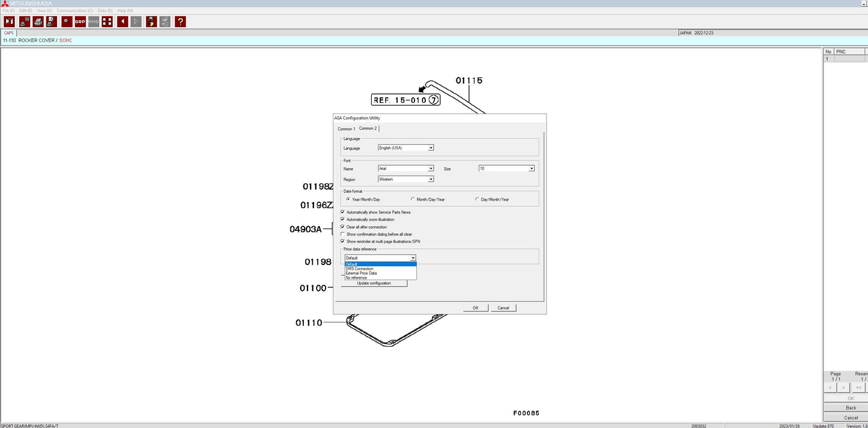The height and width of the screenshot is (428, 868).
Task: Click the magnifier zoom toolbar icon
Action: [66, 22]
